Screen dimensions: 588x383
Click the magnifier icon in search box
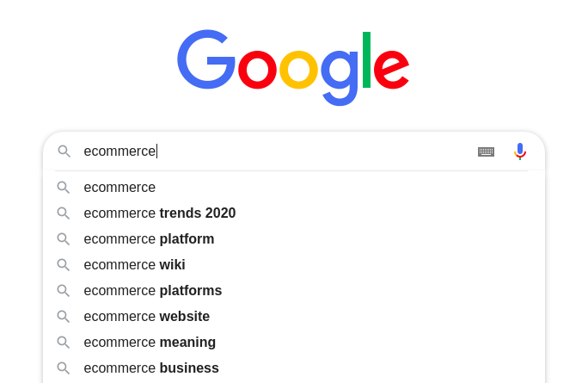pos(64,151)
